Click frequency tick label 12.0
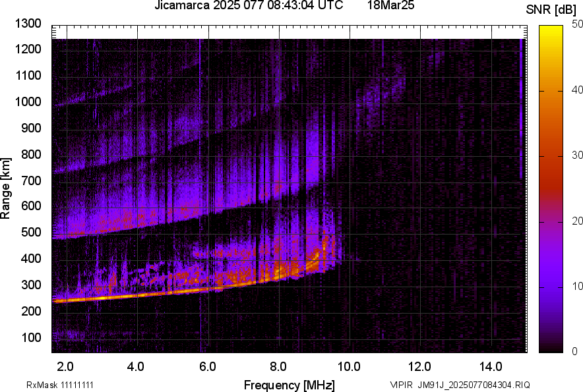583x392 pixels. pos(419,367)
